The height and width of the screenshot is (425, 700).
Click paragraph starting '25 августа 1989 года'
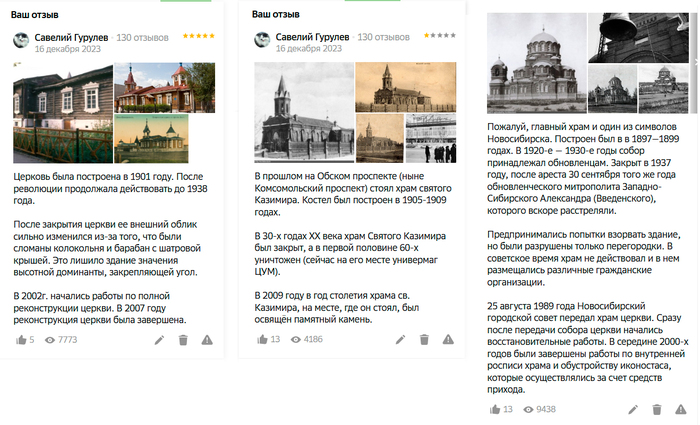(x=588, y=348)
